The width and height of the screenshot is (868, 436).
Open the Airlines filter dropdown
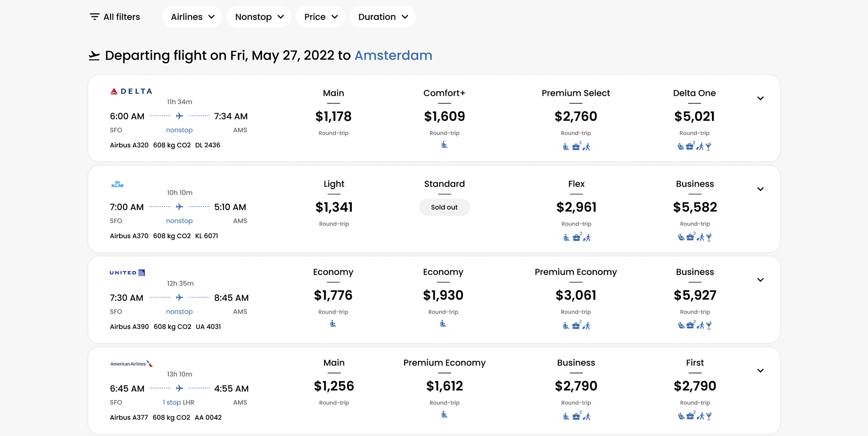pos(192,17)
